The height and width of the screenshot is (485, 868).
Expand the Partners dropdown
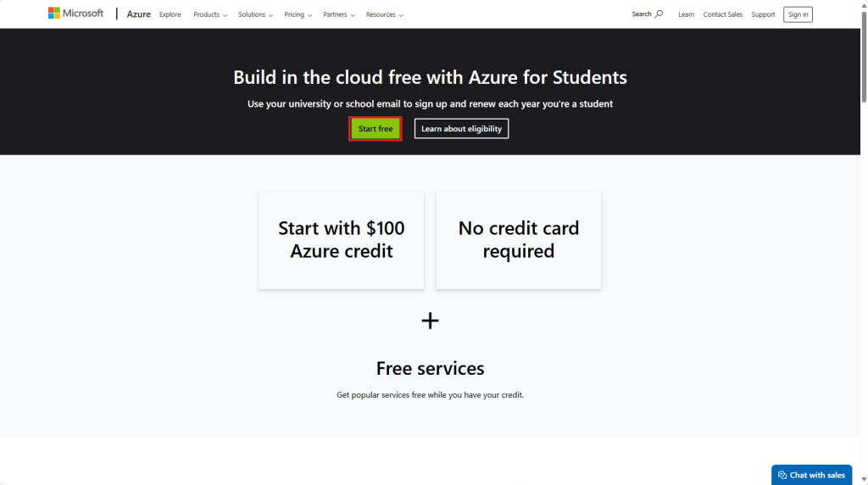pos(338,14)
